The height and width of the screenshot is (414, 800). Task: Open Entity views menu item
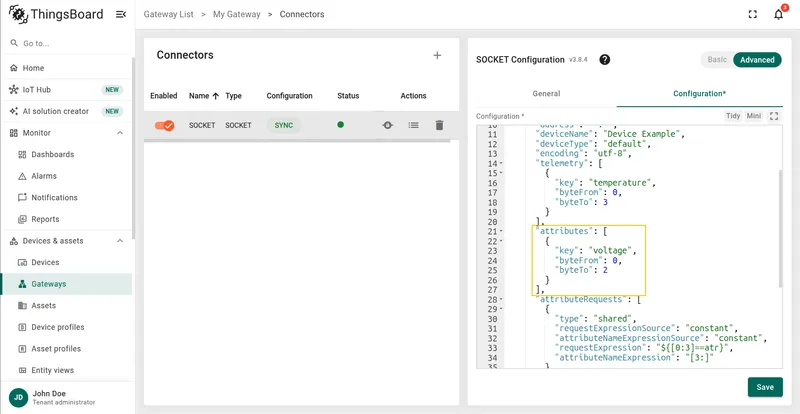(66, 370)
